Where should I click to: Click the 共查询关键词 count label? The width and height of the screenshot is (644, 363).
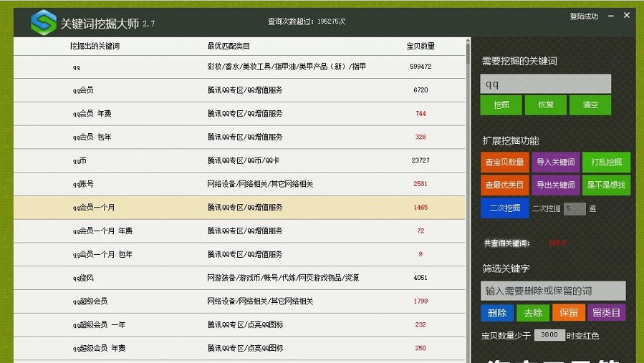(x=507, y=243)
